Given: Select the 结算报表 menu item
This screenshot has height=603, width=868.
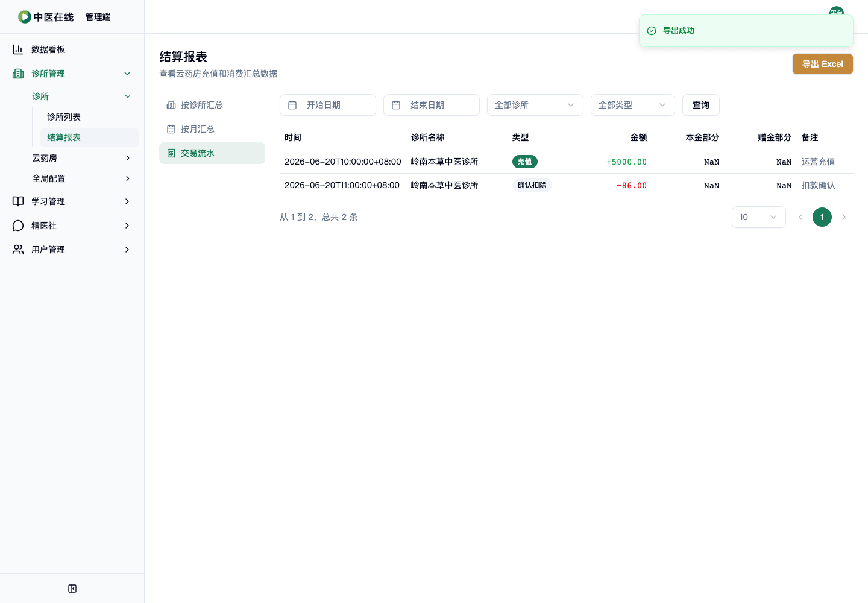Looking at the screenshot, I should tap(89, 137).
